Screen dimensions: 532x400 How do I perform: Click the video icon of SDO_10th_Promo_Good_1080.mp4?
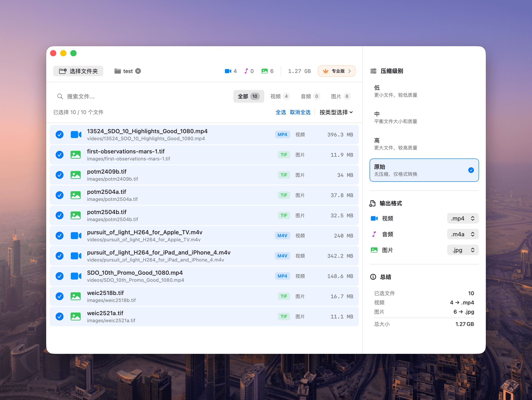pos(76,276)
